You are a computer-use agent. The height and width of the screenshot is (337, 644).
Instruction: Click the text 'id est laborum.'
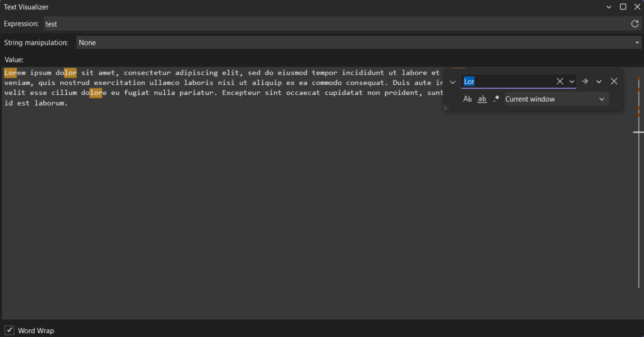tap(36, 103)
